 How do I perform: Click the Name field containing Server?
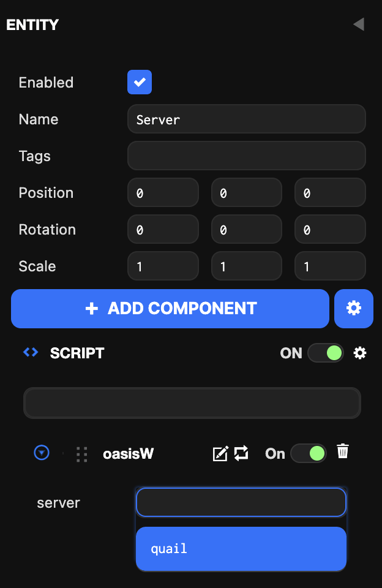click(247, 119)
